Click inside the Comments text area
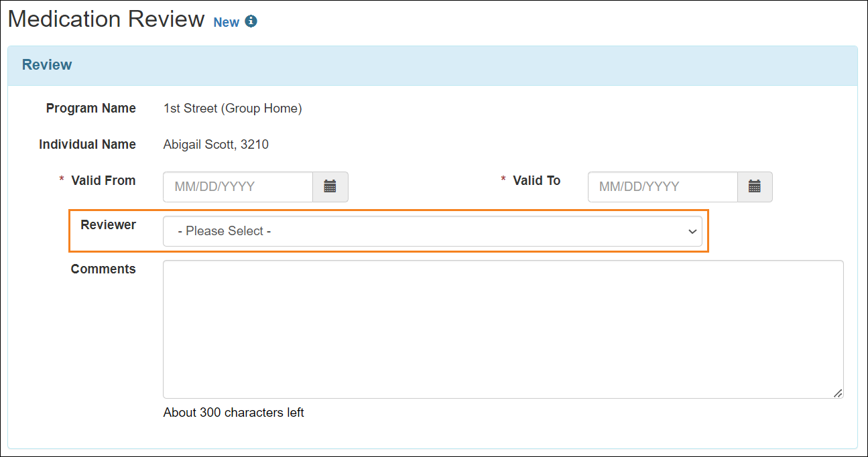 point(503,330)
